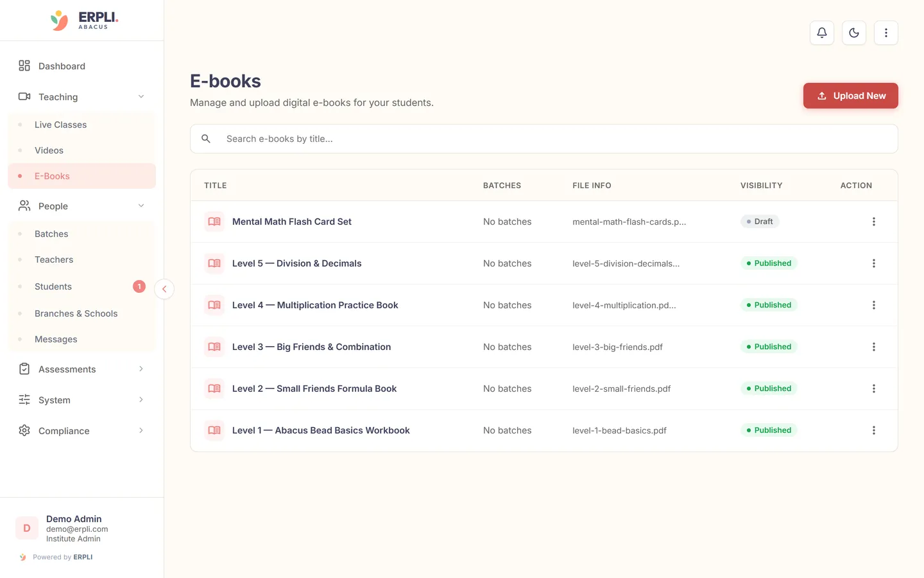Click the Title column header
The width and height of the screenshot is (924, 578).
pyautogui.click(x=216, y=186)
